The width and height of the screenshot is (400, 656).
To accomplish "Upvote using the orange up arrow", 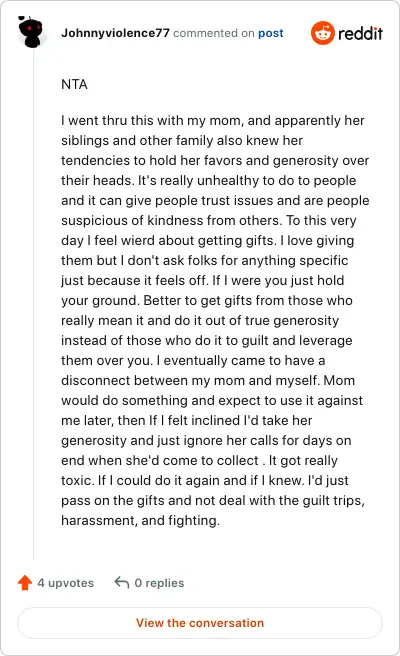I will (x=25, y=582).
